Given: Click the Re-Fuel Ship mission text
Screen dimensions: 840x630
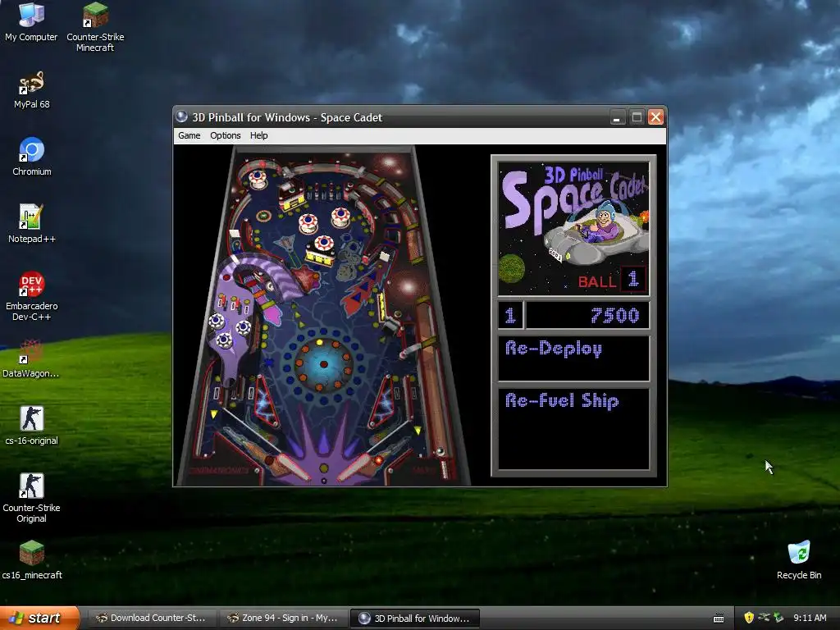Looking at the screenshot, I should (562, 400).
